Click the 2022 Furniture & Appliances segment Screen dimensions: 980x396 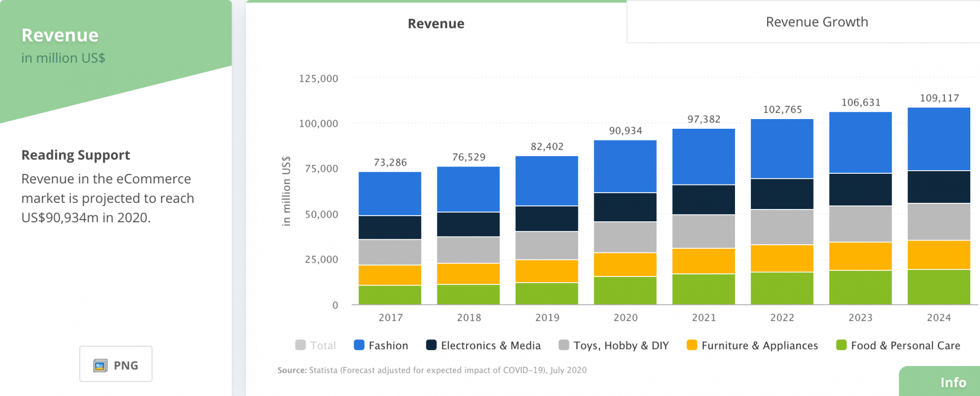click(782, 258)
